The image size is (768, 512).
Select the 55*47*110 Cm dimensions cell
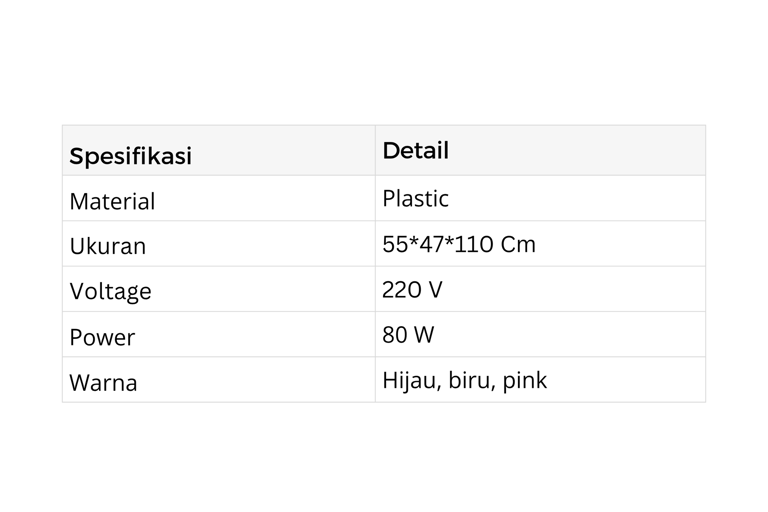(x=458, y=244)
